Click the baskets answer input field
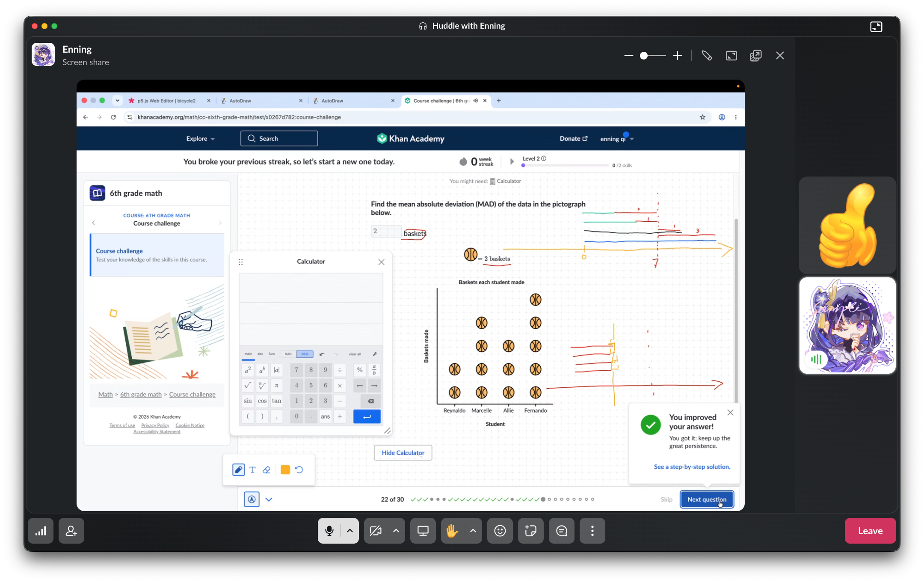The width and height of the screenshot is (924, 583). pyautogui.click(x=386, y=231)
